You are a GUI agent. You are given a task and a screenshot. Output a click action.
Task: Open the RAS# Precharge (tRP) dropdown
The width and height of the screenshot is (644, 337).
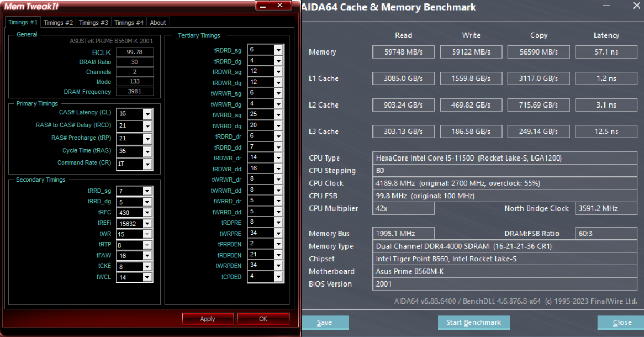click(147, 139)
